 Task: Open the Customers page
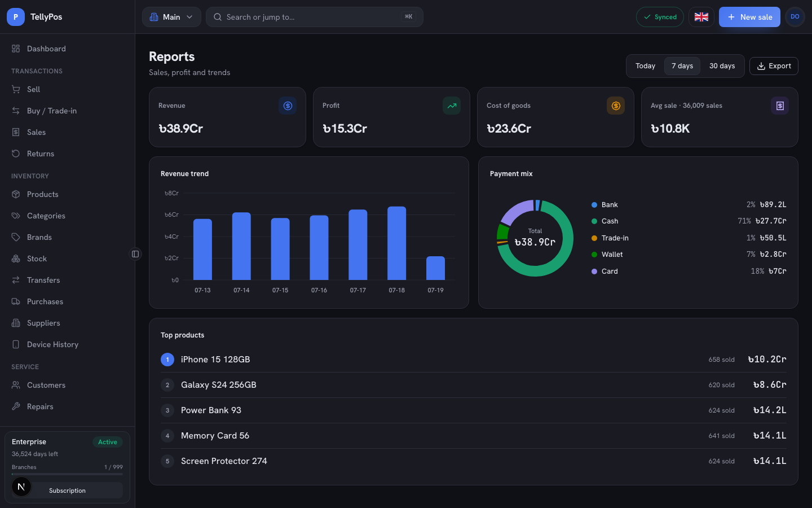[67, 385]
